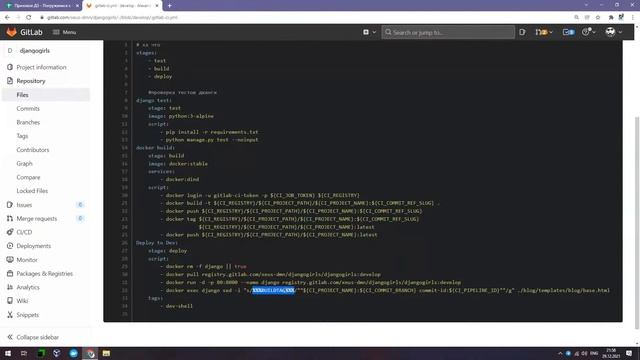640x360 pixels.
Task: Open CI/CD in the sidebar
Action: [x=24, y=232]
